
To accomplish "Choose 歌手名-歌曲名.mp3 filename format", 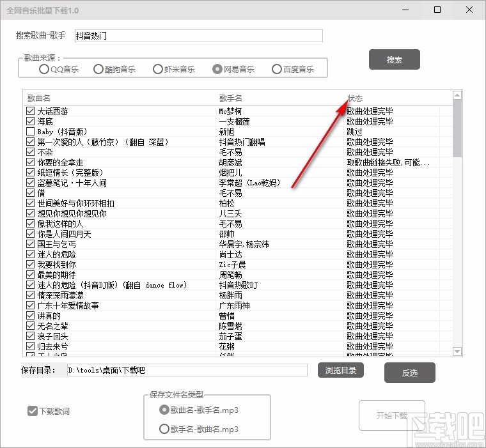I will [164, 429].
